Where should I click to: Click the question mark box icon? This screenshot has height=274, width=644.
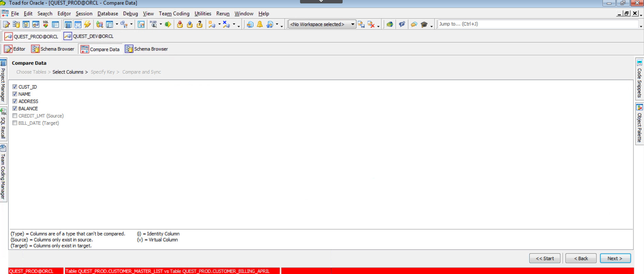[x=200, y=24]
